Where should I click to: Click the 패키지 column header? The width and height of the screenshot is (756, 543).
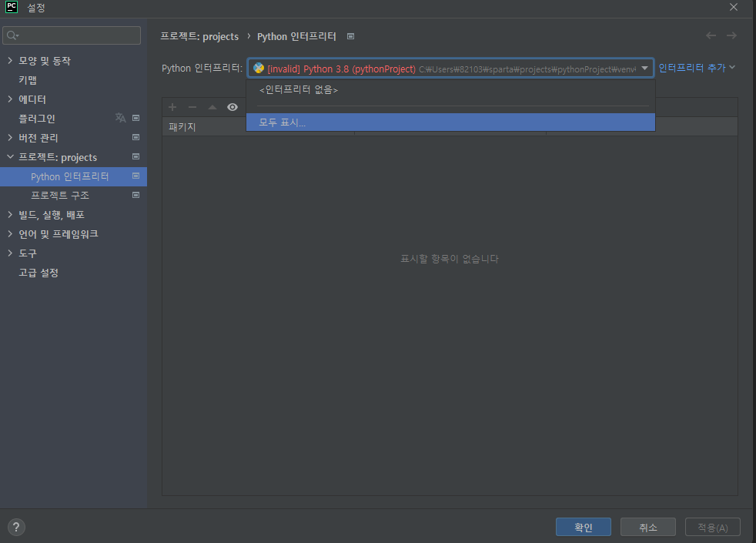click(x=182, y=127)
